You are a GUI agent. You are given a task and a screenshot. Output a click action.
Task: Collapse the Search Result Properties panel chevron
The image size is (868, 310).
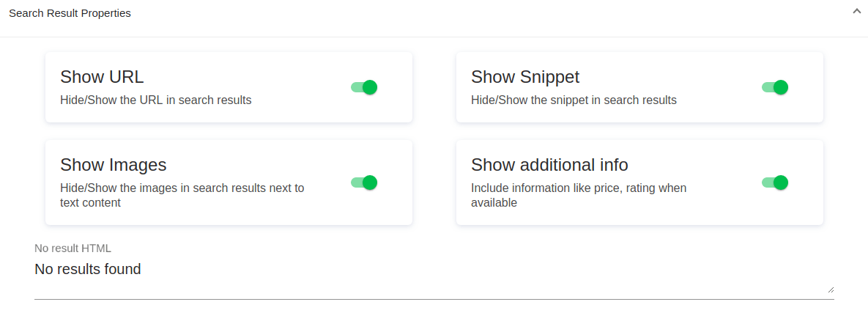(x=856, y=12)
